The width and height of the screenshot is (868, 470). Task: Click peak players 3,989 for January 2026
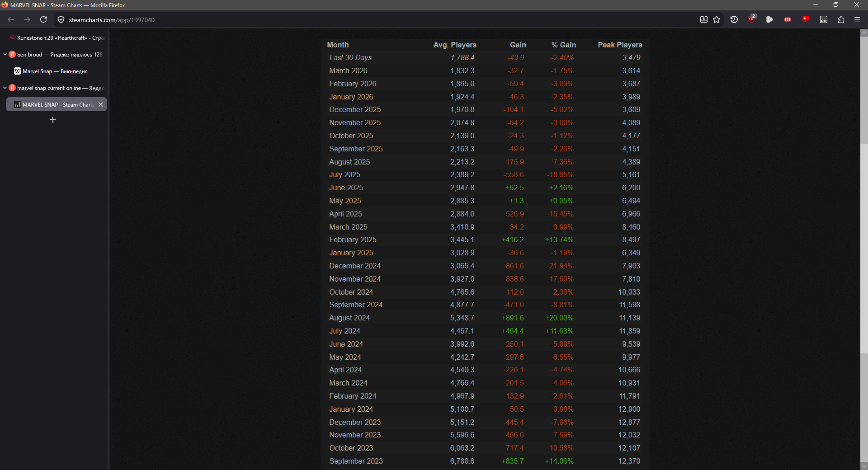point(631,97)
